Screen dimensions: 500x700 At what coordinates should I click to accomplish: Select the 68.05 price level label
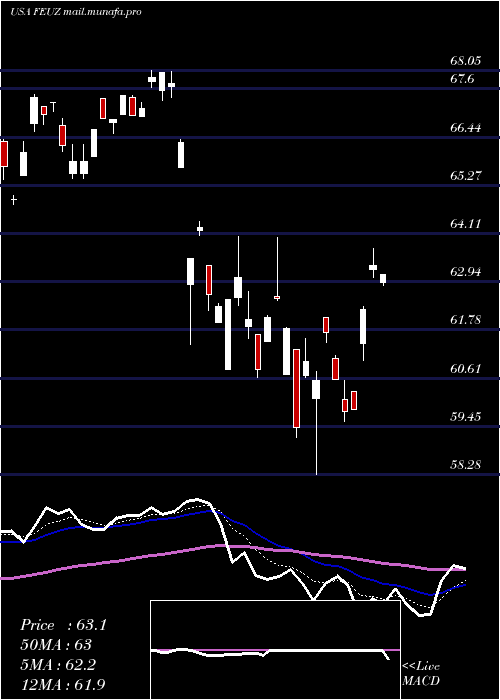tap(465, 61)
